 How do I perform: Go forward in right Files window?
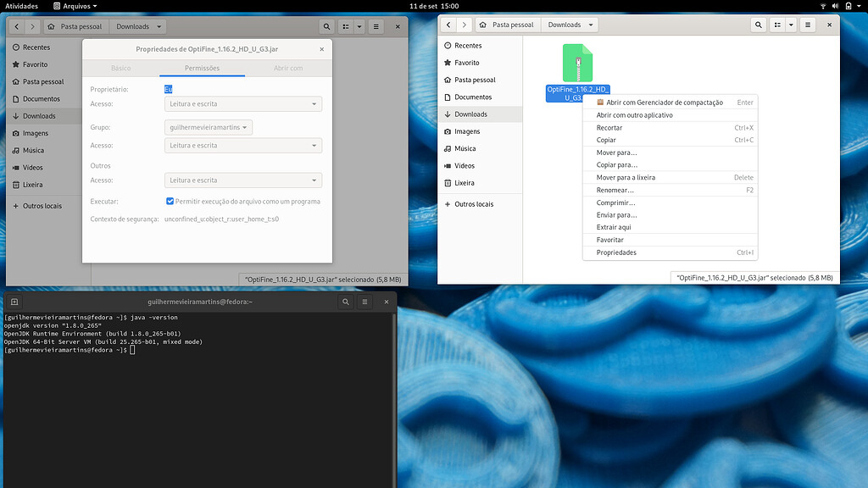[x=464, y=25]
